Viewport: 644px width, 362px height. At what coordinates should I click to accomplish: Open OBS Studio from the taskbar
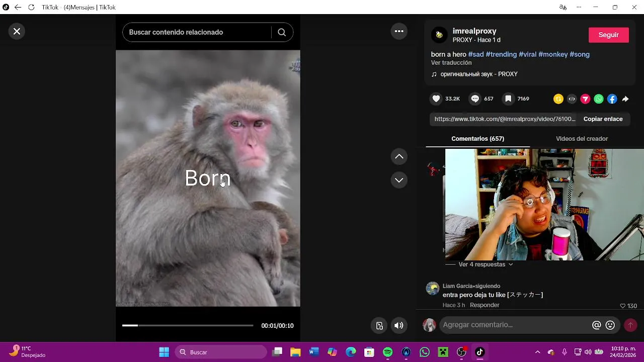point(461,352)
